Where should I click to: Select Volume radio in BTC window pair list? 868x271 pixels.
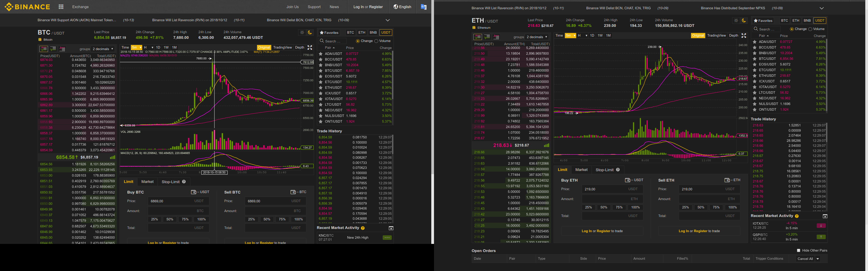click(x=376, y=41)
